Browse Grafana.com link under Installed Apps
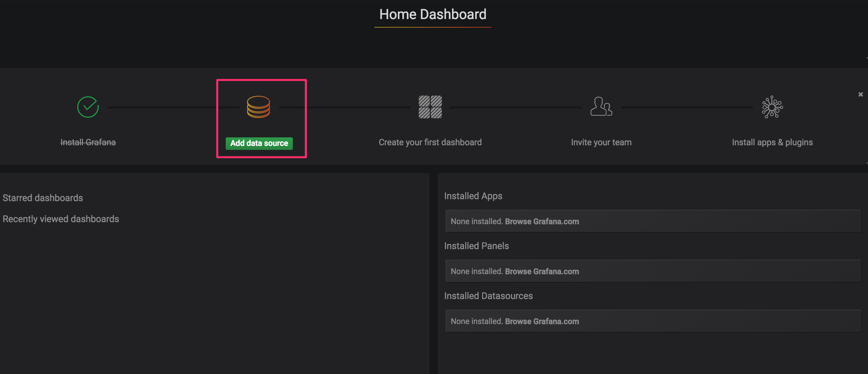Viewport: 868px width, 374px height. (x=542, y=222)
